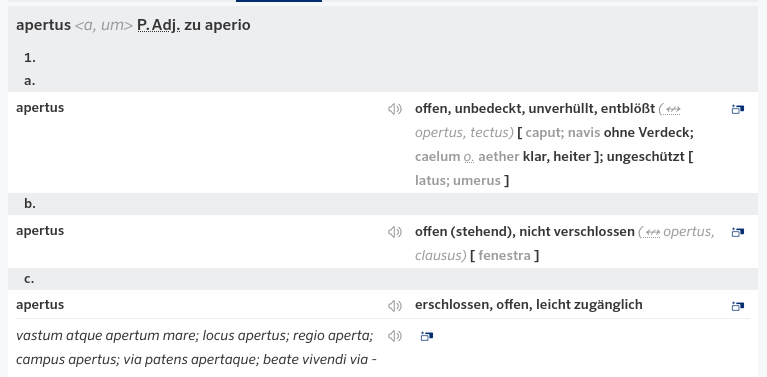Add the 'offen (stehend)' entry to vocabulary trainer
The image size is (767, 377).
(738, 232)
